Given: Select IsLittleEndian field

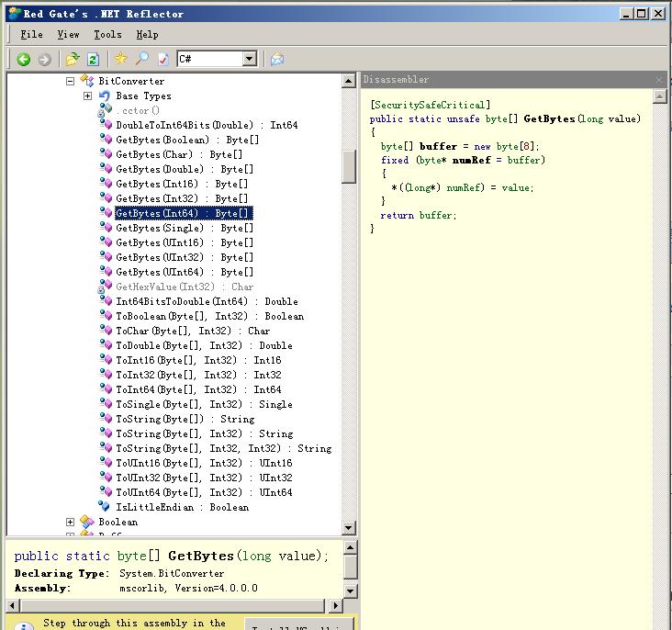Looking at the screenshot, I should pyautogui.click(x=182, y=507).
